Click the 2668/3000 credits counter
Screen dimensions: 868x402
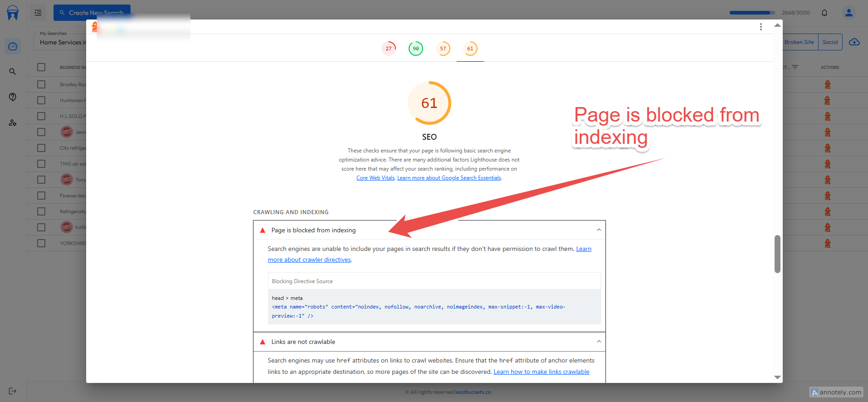796,13
